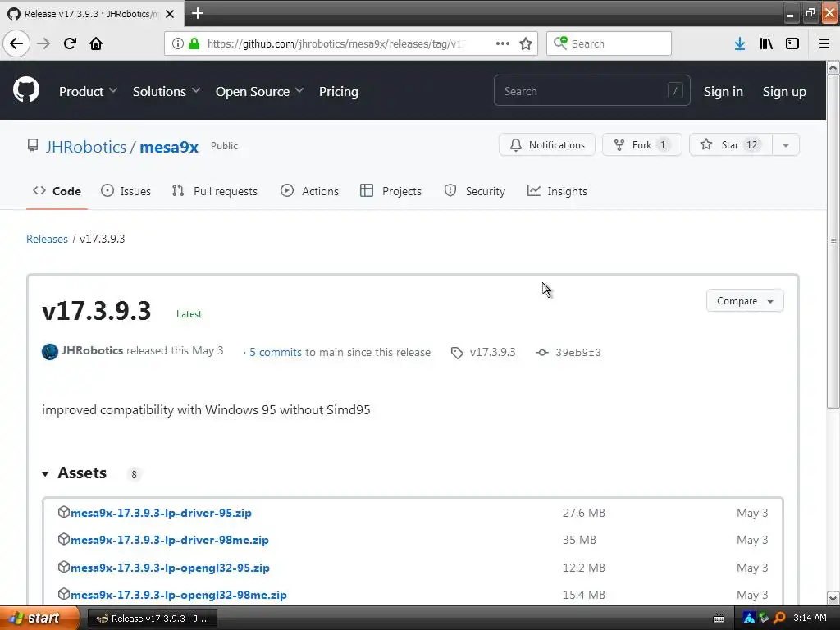Screen dimensions: 840x630
Task: Bookmark this page with the star icon
Action: [x=526, y=43]
